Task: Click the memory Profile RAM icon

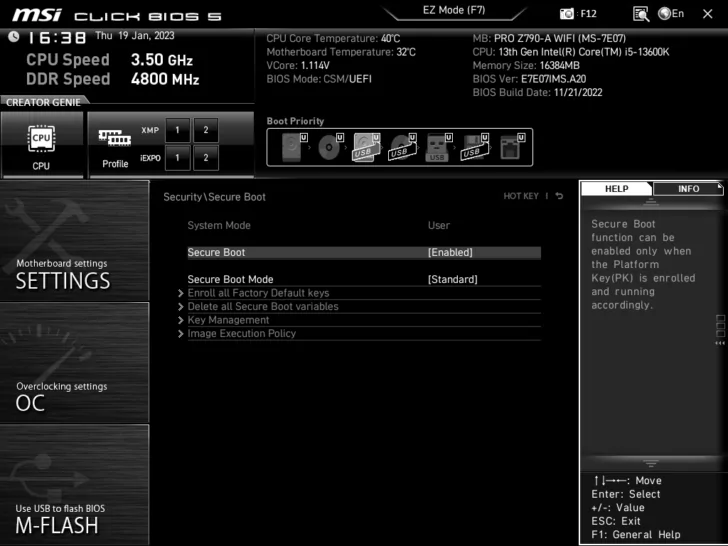Action: 115,137
